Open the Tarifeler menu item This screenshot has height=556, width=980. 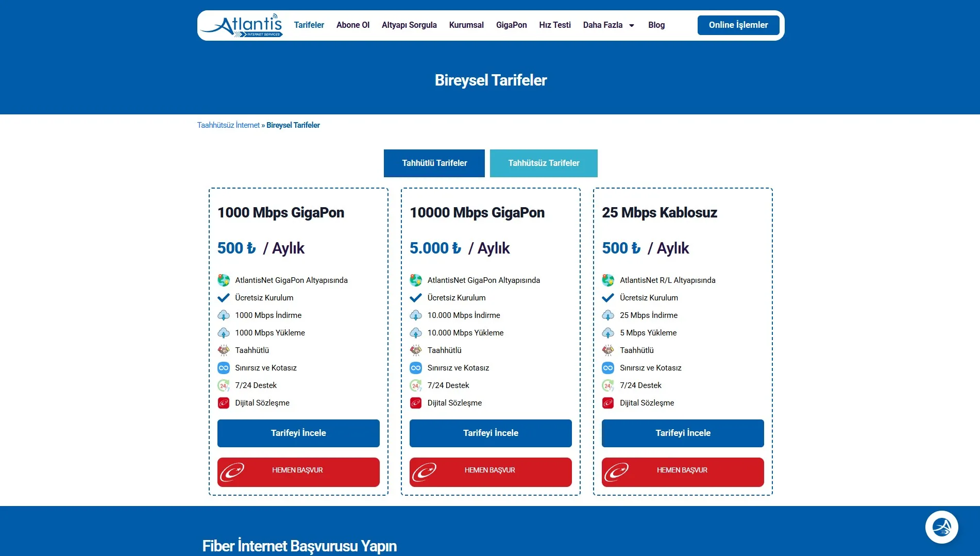309,25
